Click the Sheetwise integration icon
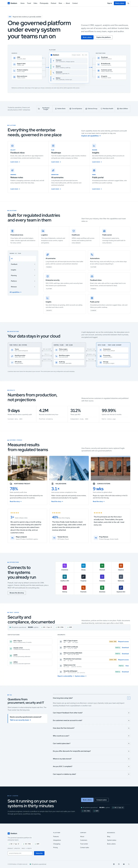 pyautogui.click(x=102, y=588)
